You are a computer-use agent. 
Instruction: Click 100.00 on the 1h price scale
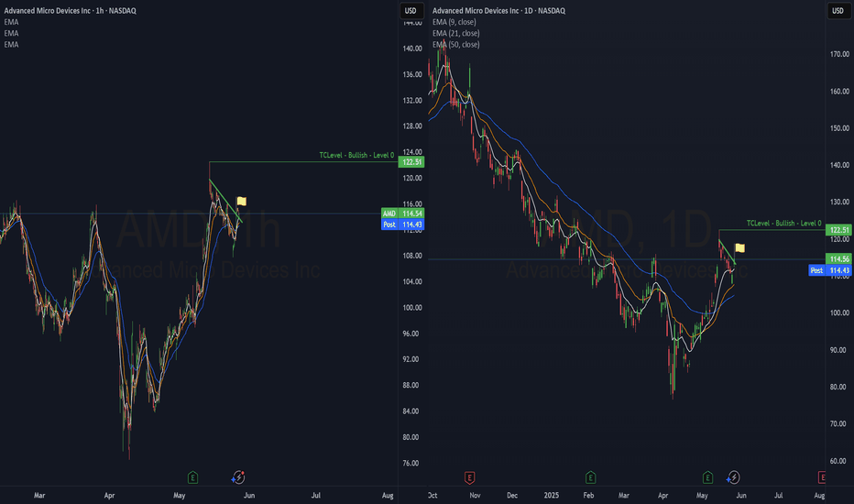click(x=412, y=307)
